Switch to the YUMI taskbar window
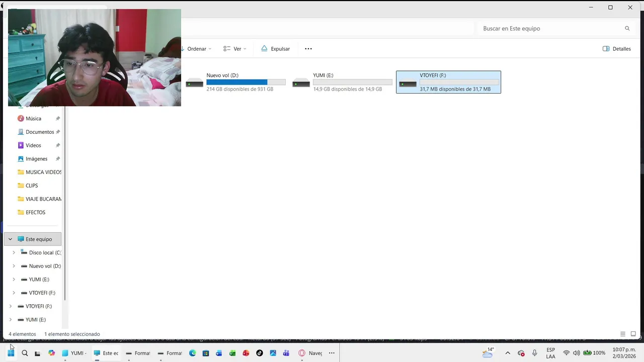The width and height of the screenshot is (644, 362). click(x=74, y=353)
